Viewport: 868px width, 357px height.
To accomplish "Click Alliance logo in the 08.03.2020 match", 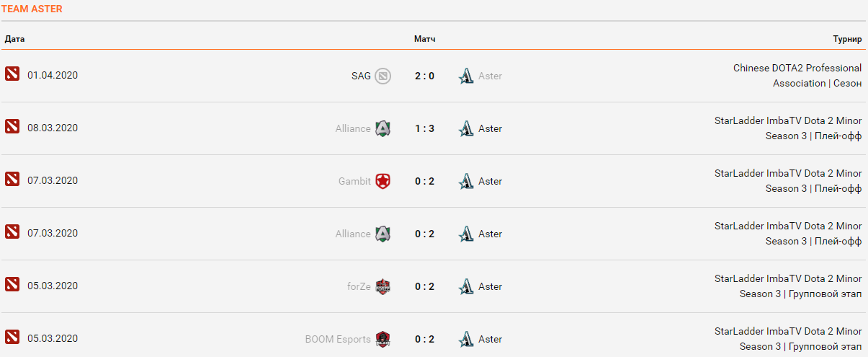I will (x=382, y=128).
